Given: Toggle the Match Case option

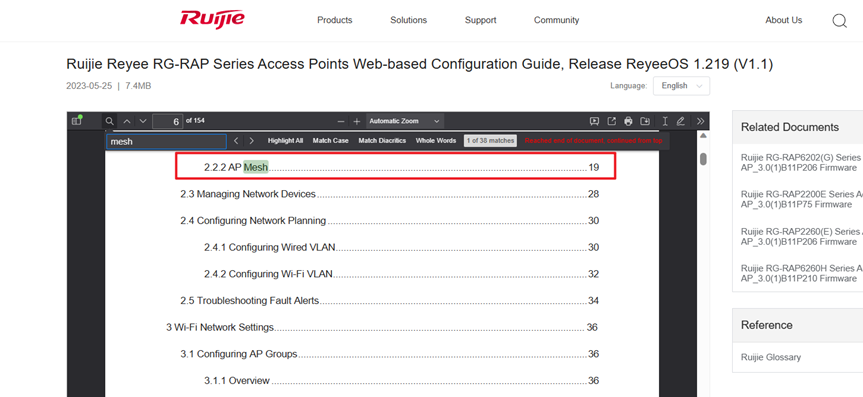Looking at the screenshot, I should (x=331, y=141).
